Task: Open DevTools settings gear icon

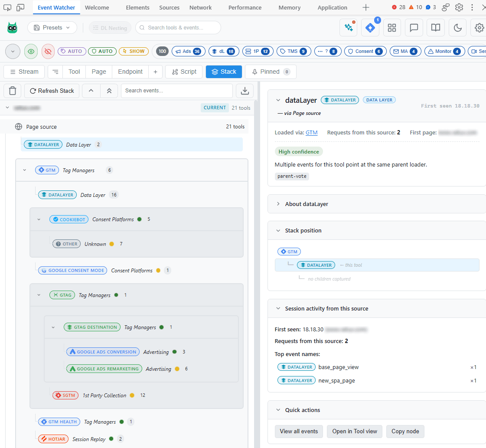Action: (459, 7)
